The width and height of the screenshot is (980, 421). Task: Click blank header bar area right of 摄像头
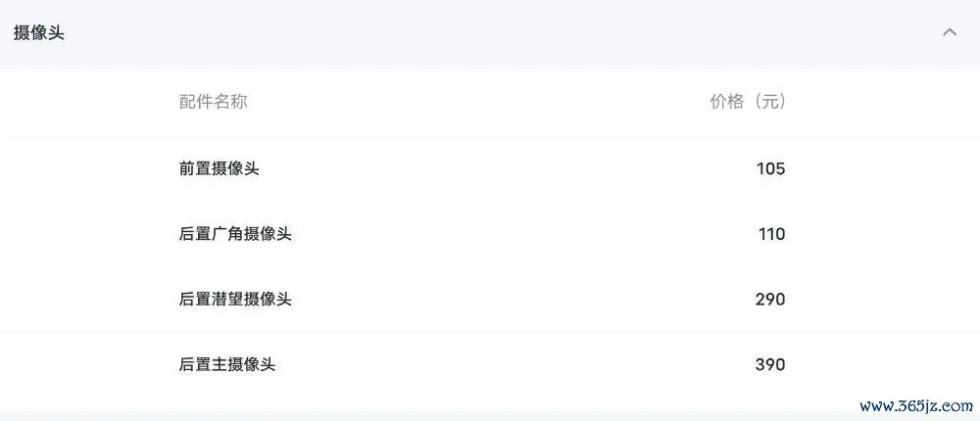(x=500, y=33)
